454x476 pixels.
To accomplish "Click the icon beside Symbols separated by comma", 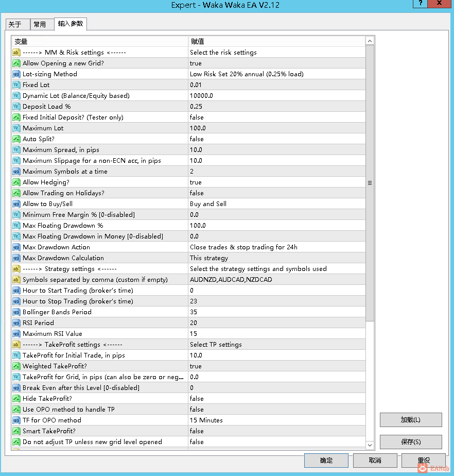I will 16,280.
